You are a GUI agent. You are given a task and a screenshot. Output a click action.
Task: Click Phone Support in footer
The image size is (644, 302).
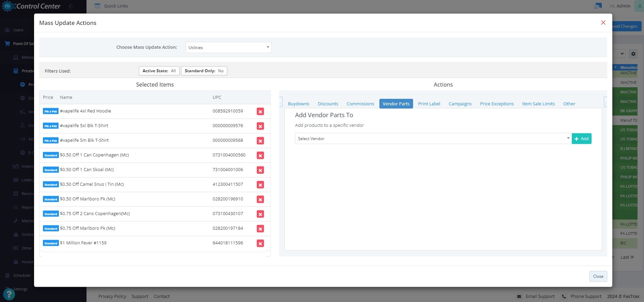581,296
